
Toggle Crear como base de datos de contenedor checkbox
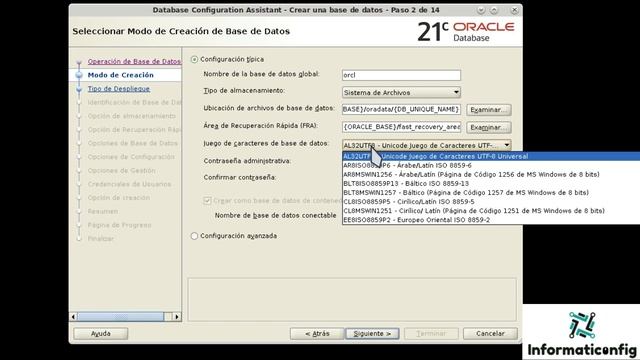coord(207,200)
